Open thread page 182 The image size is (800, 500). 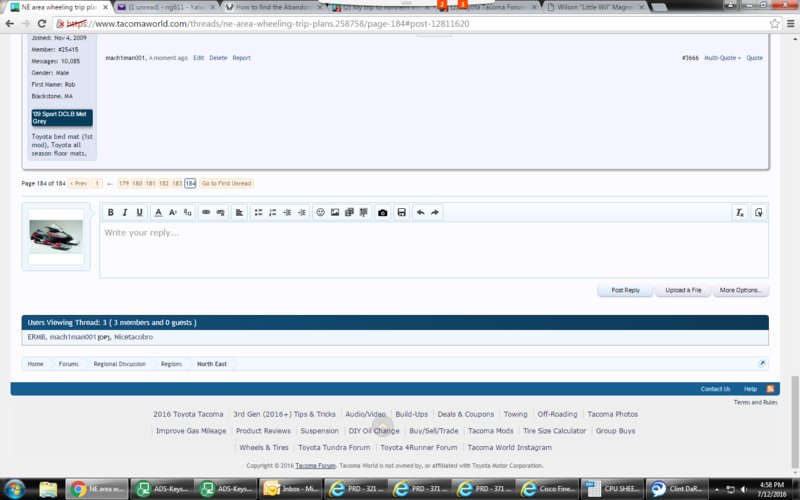click(x=163, y=183)
